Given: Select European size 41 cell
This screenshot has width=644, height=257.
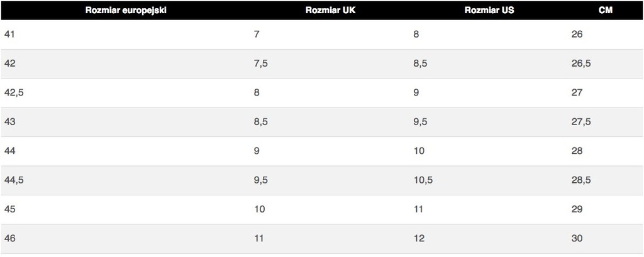Looking at the screenshot, I should 9,35.
